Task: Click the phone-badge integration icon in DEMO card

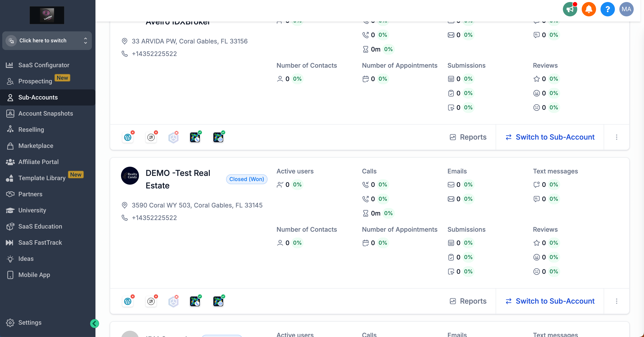Action: [x=195, y=301]
